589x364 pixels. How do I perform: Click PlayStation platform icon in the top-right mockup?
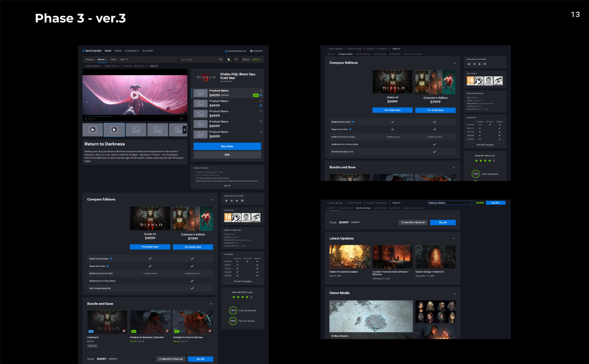click(x=474, y=64)
